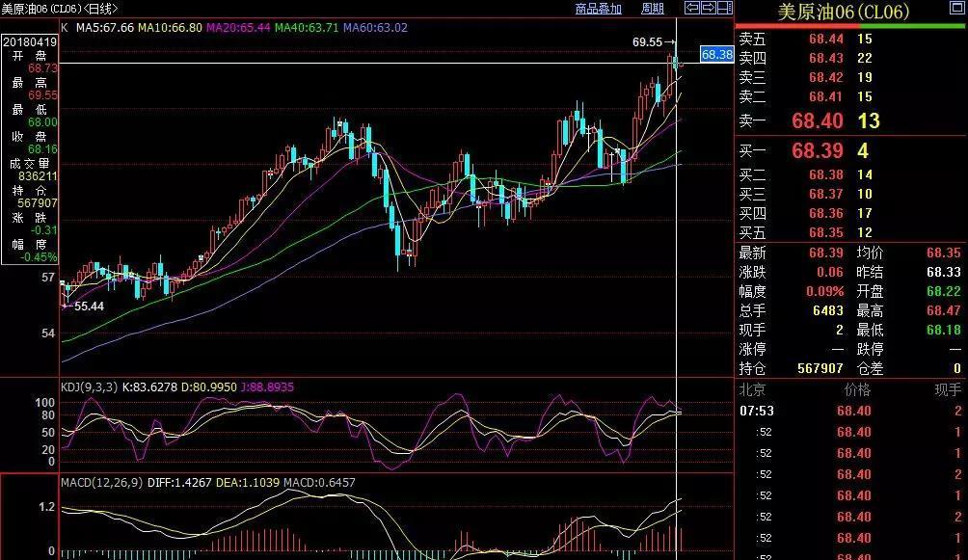Click the 最新 value 68.39
This screenshot has height=560, width=968.
point(826,253)
